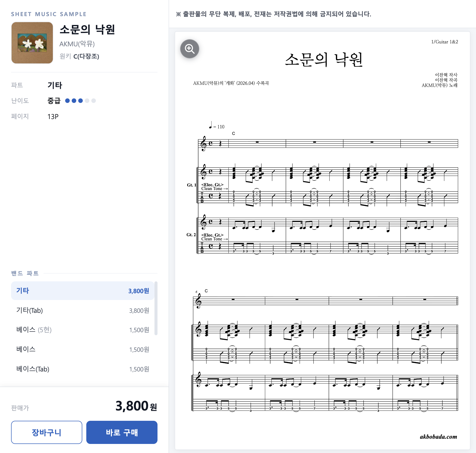The width and height of the screenshot is (476, 453).
Task: Click the magnifier zoom icon on sheet preview
Action: point(190,49)
